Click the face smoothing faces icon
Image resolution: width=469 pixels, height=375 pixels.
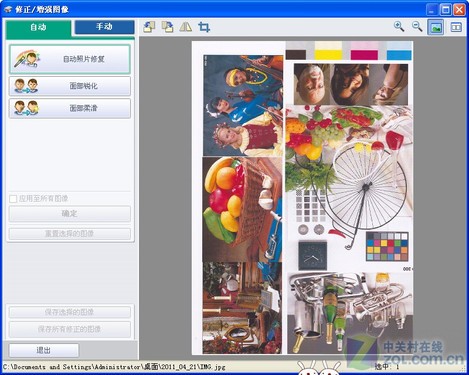(x=26, y=108)
